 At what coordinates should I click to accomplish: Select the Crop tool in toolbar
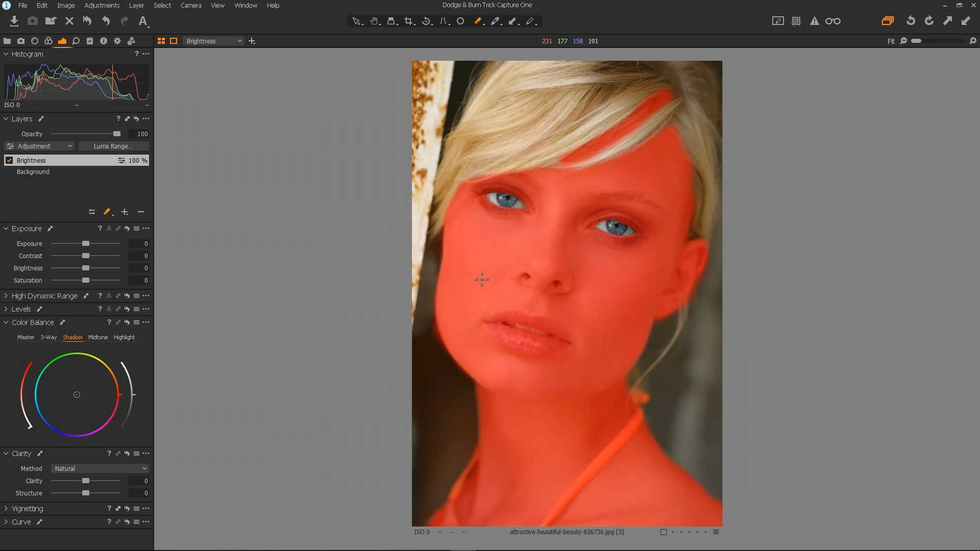tap(408, 21)
